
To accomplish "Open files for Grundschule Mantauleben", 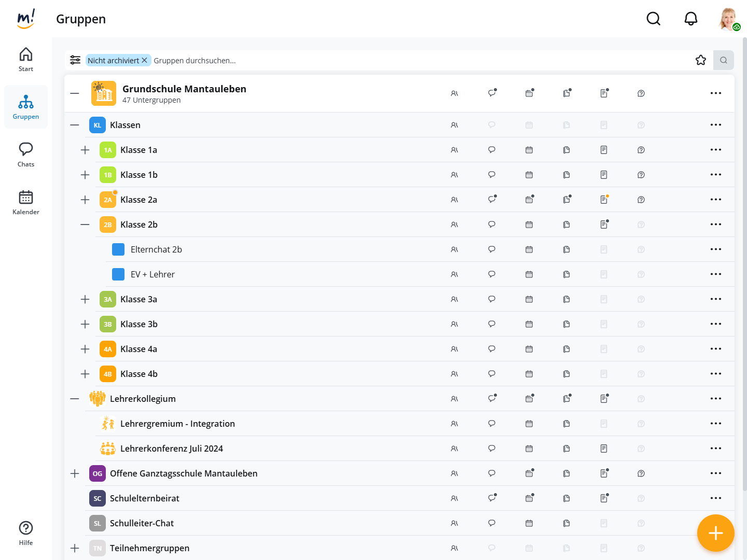I will coord(566,93).
